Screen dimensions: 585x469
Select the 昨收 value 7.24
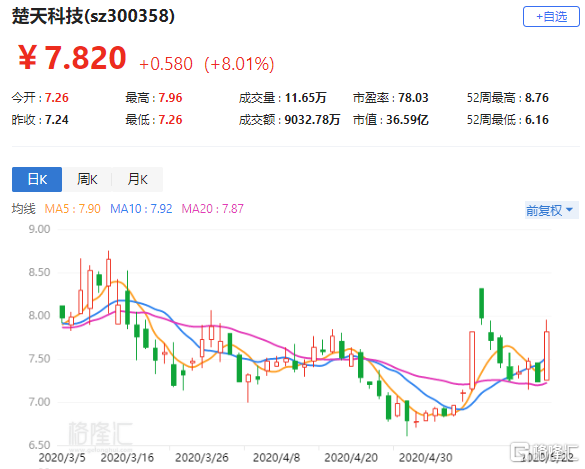pyautogui.click(x=57, y=120)
